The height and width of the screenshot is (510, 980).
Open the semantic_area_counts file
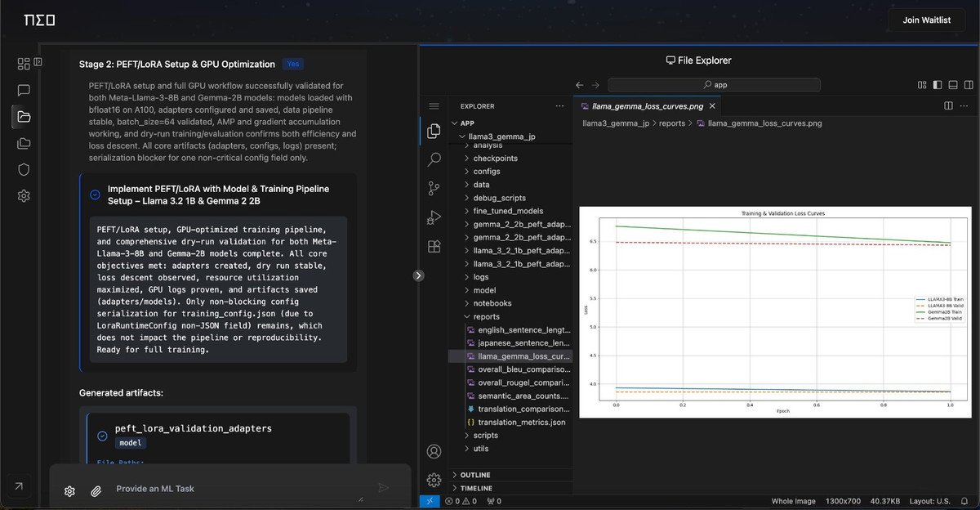510,396
